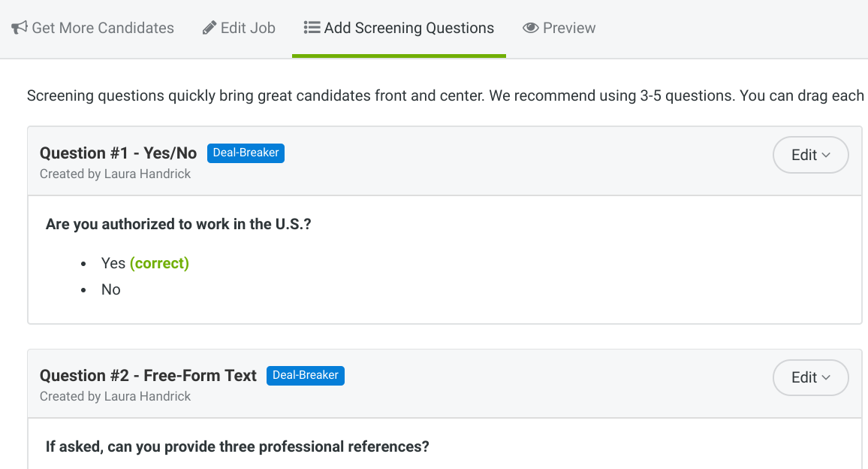The height and width of the screenshot is (469, 868).
Task: Switch to the Edit Job tab
Action: tap(248, 28)
